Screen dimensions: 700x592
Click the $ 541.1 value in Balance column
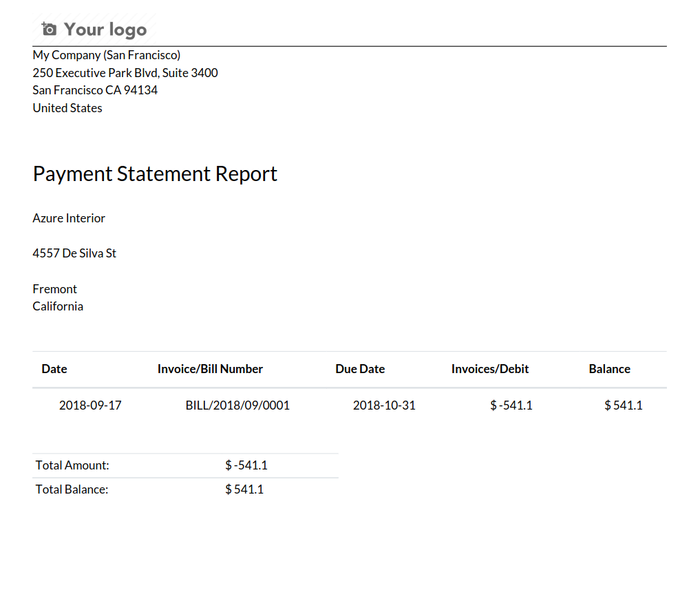point(623,405)
